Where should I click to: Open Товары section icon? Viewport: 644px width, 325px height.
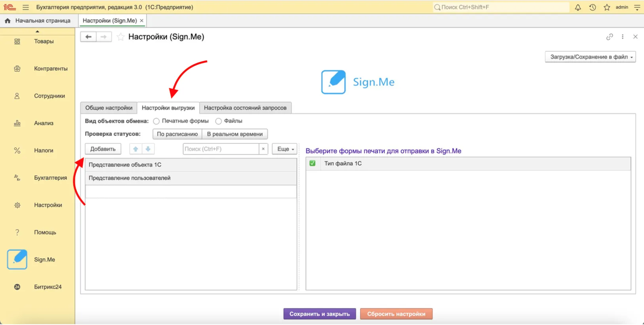(17, 41)
